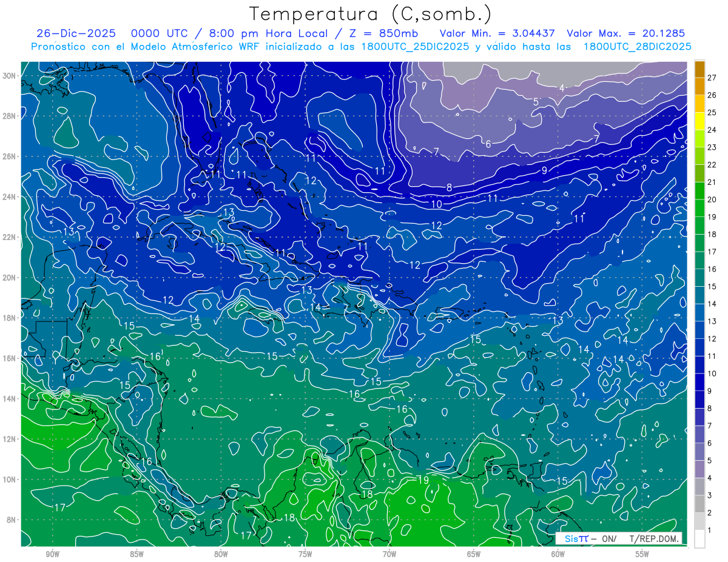Click the lavender swatch between 4 and 5
Screen dimensions: 728x562
(699, 469)
